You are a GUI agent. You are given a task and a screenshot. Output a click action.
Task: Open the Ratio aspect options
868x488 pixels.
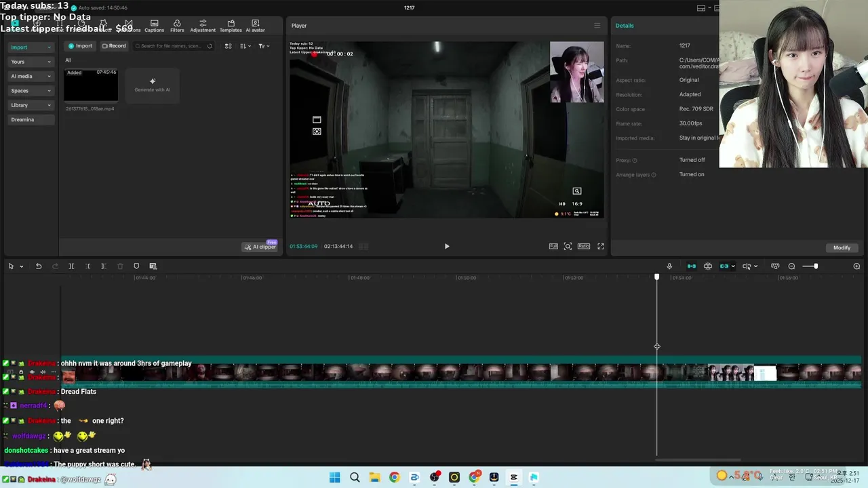coord(584,247)
